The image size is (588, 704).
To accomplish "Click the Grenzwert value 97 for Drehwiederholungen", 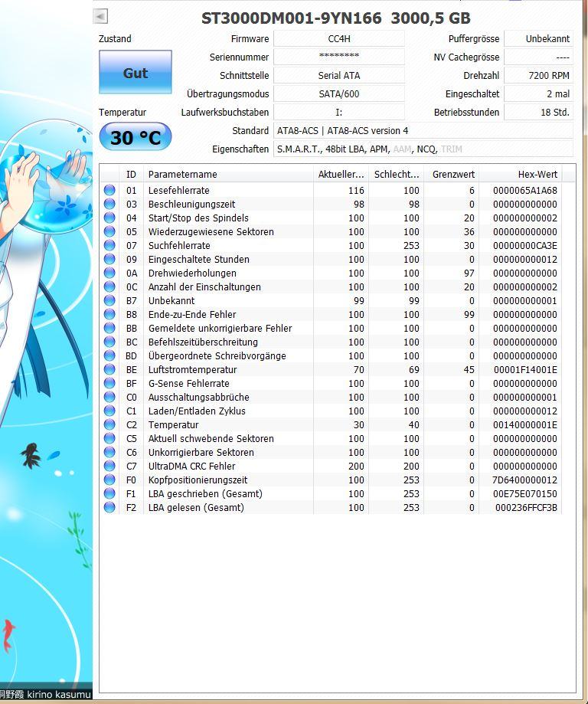I will pos(469,273).
